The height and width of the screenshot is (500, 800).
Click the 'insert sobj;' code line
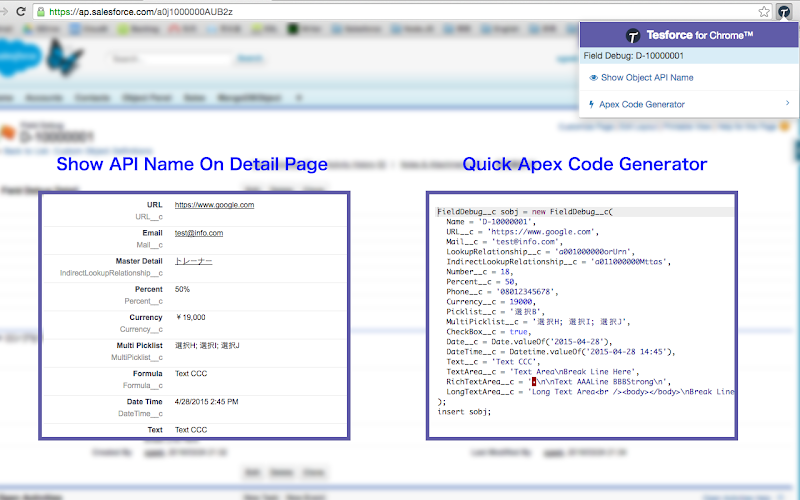click(464, 411)
